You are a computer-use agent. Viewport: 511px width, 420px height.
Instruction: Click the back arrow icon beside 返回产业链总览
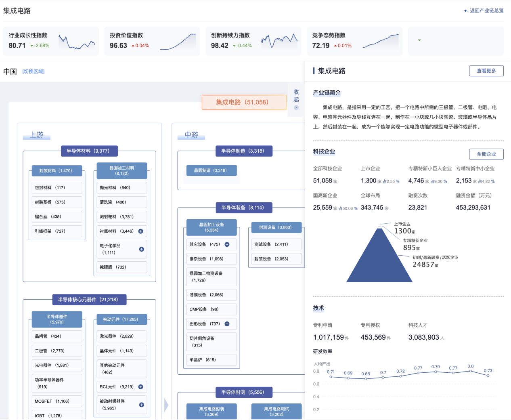point(466,11)
